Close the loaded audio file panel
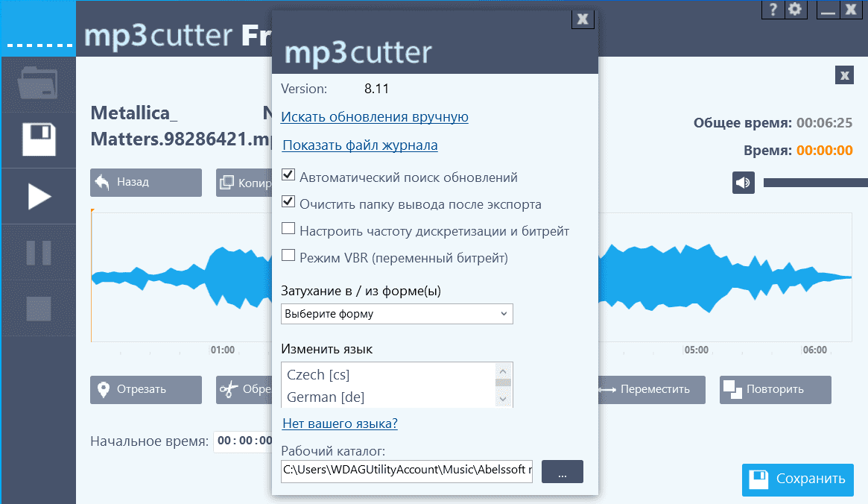 (x=844, y=75)
